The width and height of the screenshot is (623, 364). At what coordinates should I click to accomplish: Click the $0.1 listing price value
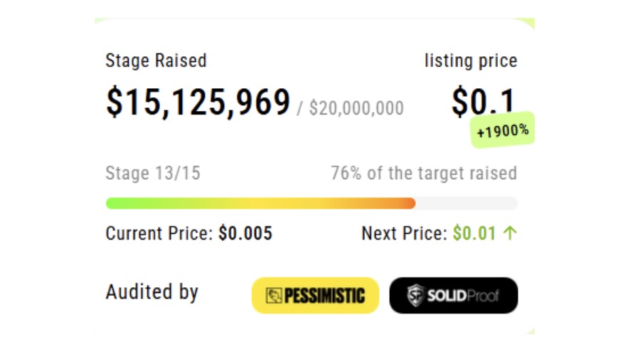484,102
